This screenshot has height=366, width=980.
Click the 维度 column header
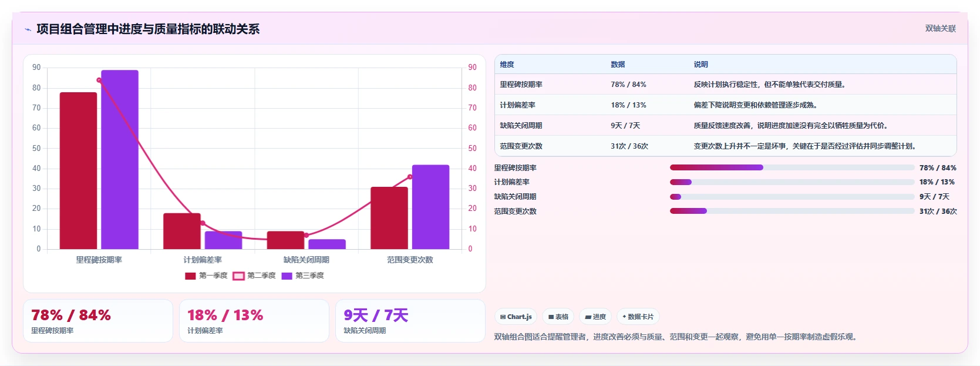pyautogui.click(x=507, y=65)
